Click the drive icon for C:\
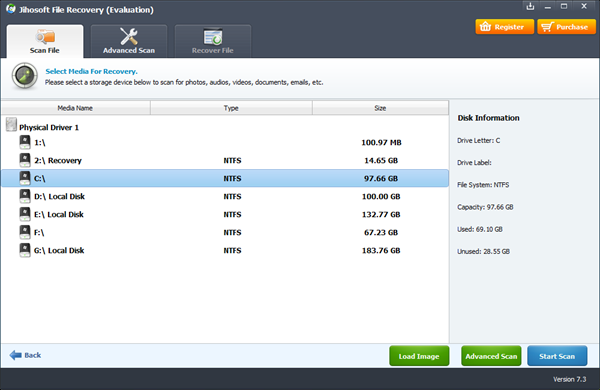Viewport: 600px width, 390px height. click(x=25, y=178)
